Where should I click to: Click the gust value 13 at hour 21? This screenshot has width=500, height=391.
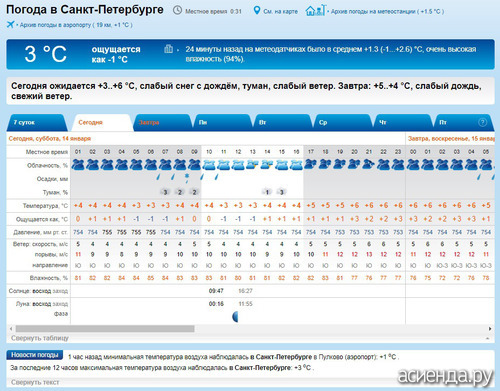369,254
